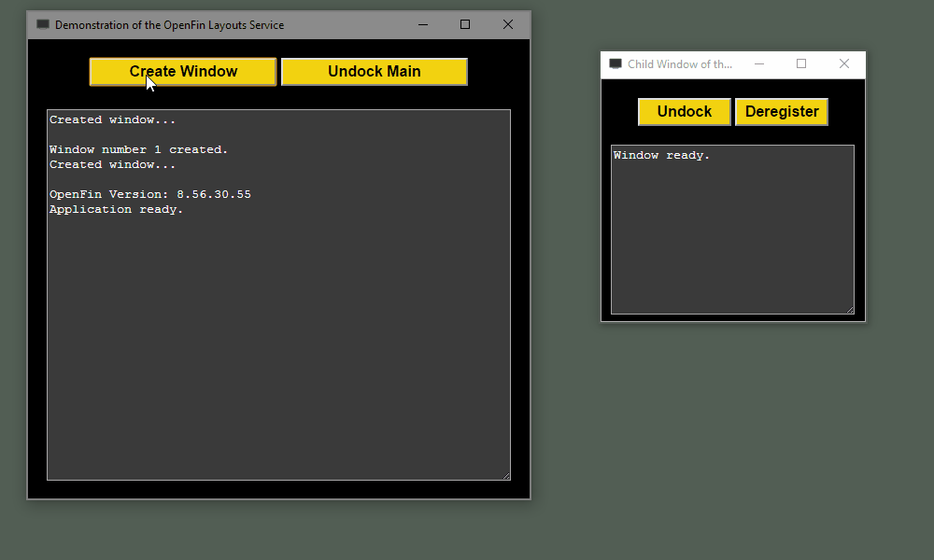Maximize the Child Window
The width and height of the screenshot is (934, 560).
[x=801, y=63]
